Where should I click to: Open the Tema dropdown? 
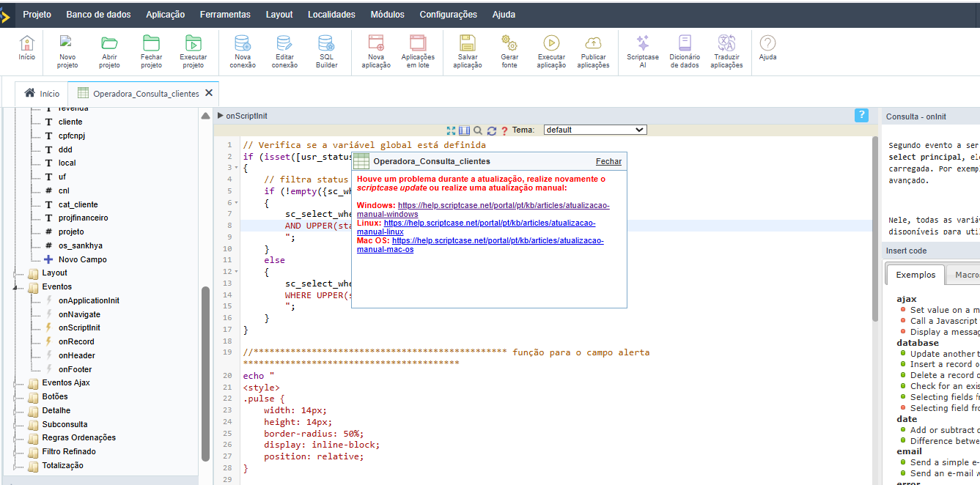coord(595,130)
